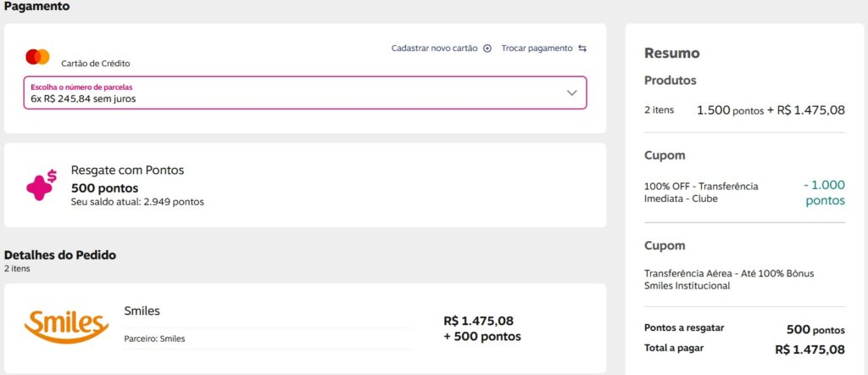Viewport: 868px width, 375px height.
Task: Click the orange Smiles logo
Action: coord(66,325)
